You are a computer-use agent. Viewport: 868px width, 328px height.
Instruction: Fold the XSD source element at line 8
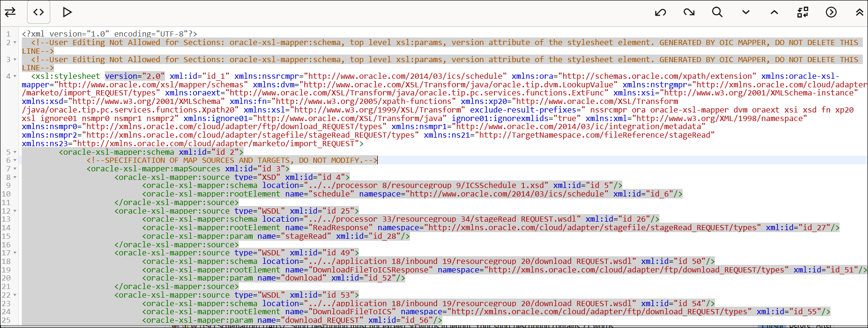click(15, 178)
